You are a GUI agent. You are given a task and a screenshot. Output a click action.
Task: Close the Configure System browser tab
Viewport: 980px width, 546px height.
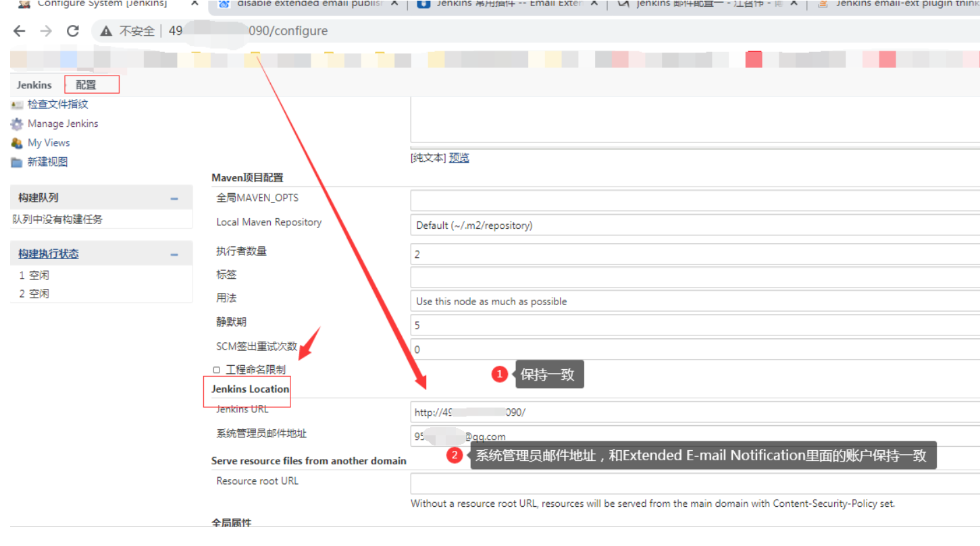click(x=195, y=4)
